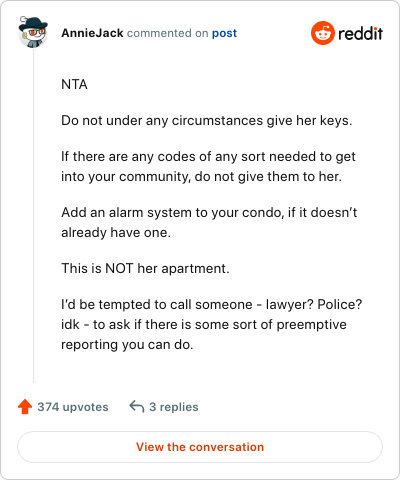Click the vertical thread line under avatar
This screenshot has height=480, width=400.
[33, 217]
